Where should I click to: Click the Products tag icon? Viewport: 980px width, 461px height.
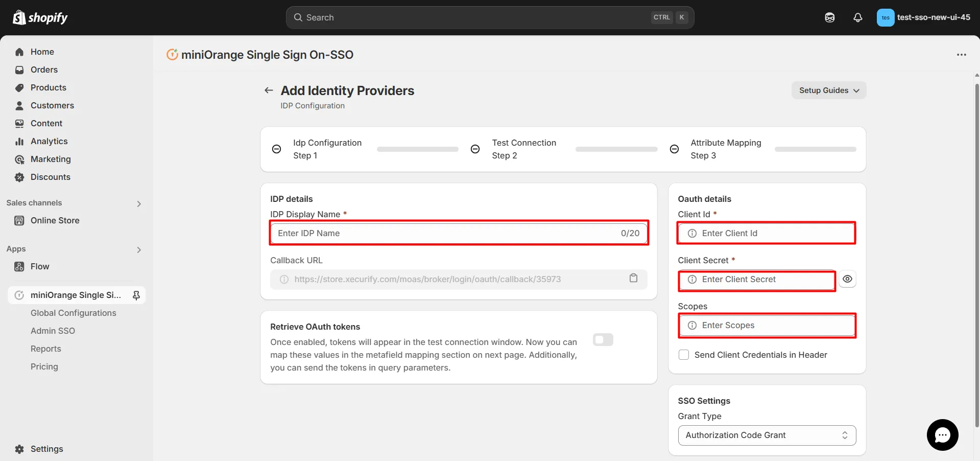coord(19,87)
